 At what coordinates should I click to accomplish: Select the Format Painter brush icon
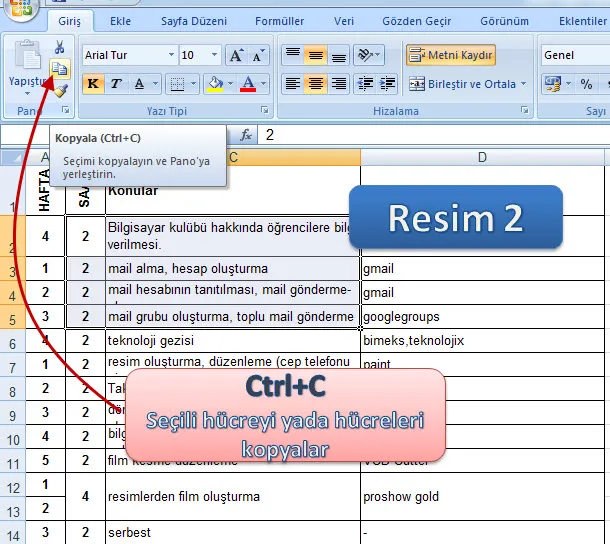click(x=60, y=90)
